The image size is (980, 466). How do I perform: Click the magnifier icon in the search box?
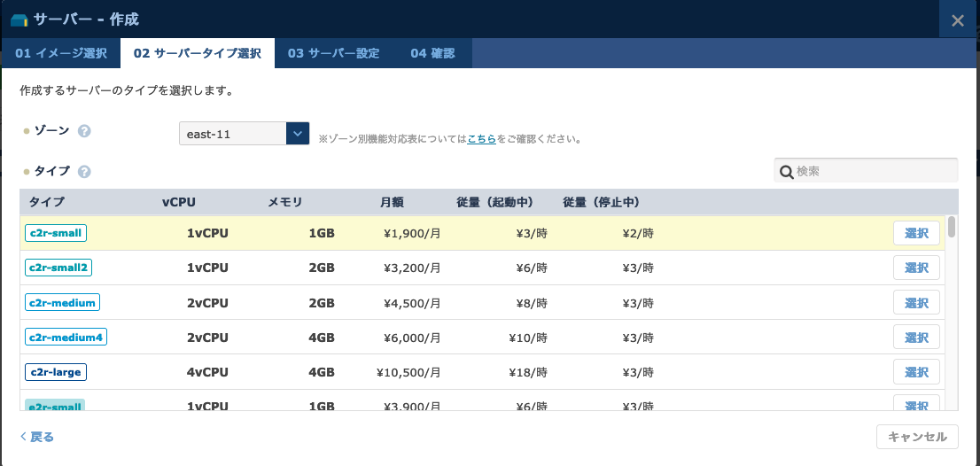[785, 171]
